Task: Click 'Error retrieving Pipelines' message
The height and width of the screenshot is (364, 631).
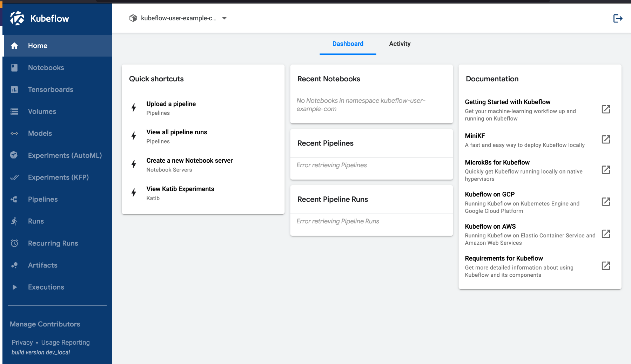Action: [331, 165]
